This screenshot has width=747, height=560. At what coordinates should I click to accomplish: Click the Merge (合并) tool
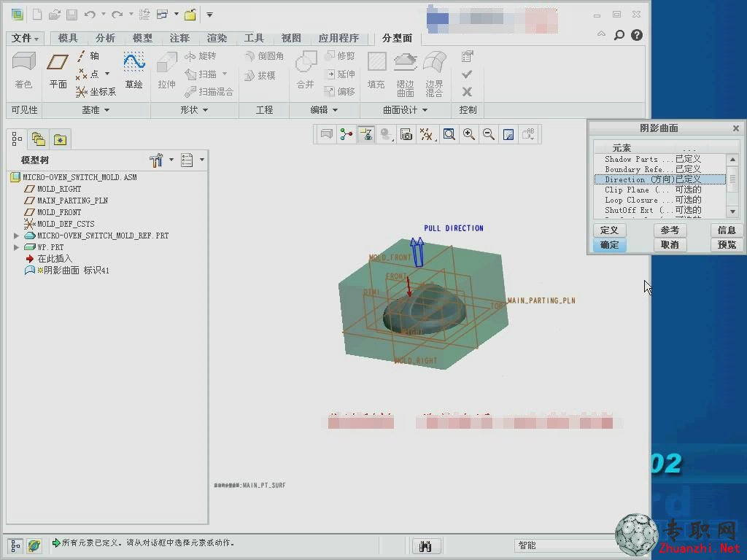point(306,71)
